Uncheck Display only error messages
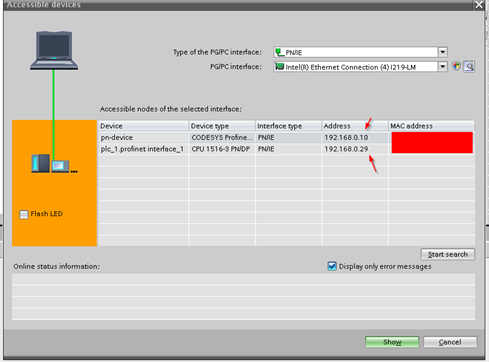 click(x=332, y=266)
